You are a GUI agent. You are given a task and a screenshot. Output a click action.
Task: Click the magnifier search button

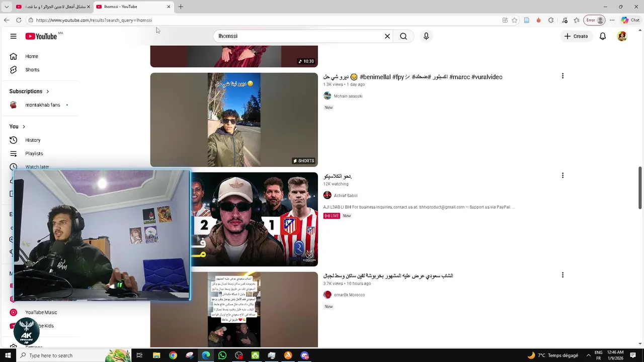click(x=404, y=36)
